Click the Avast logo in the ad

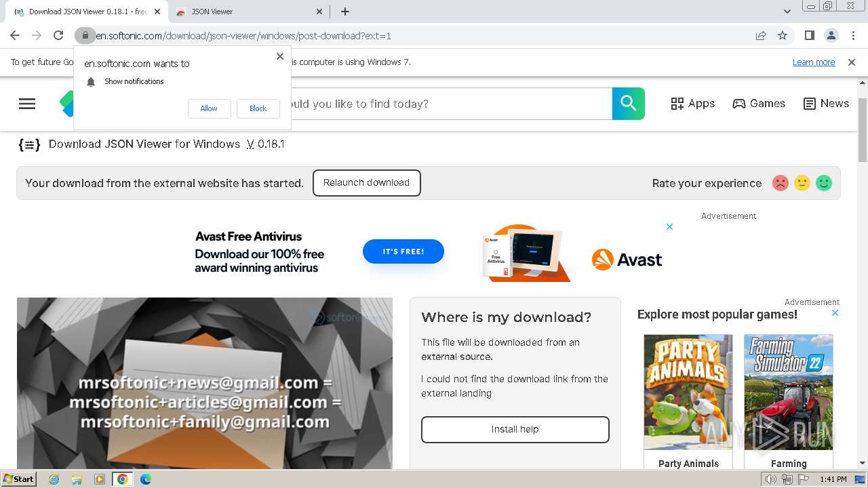(627, 260)
